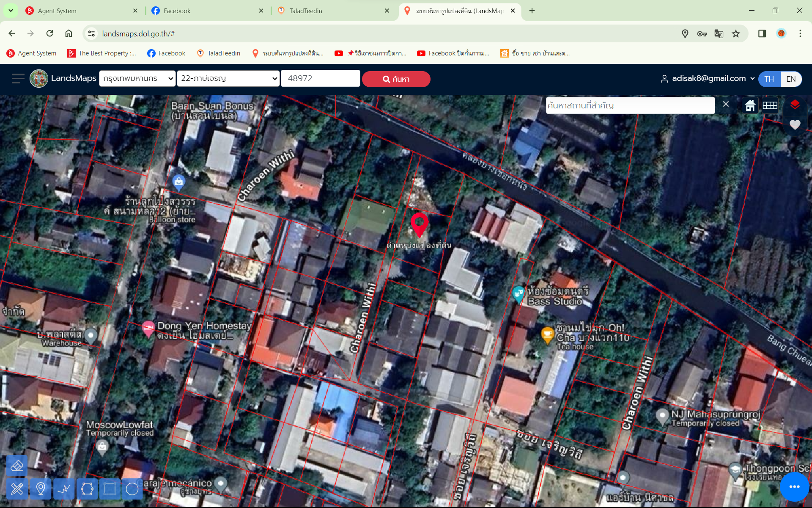The width and height of the screenshot is (812, 508).
Task: Open the tab search chevron in the browser
Action: (x=11, y=11)
